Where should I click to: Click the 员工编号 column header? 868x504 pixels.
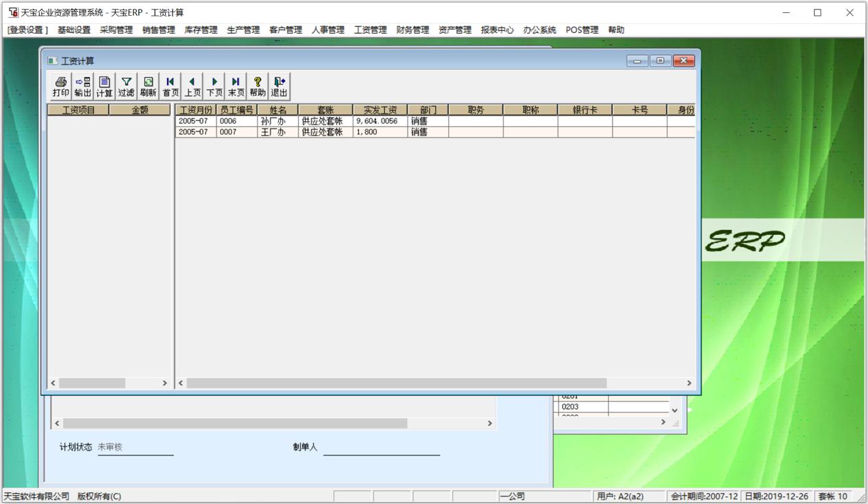tap(236, 110)
